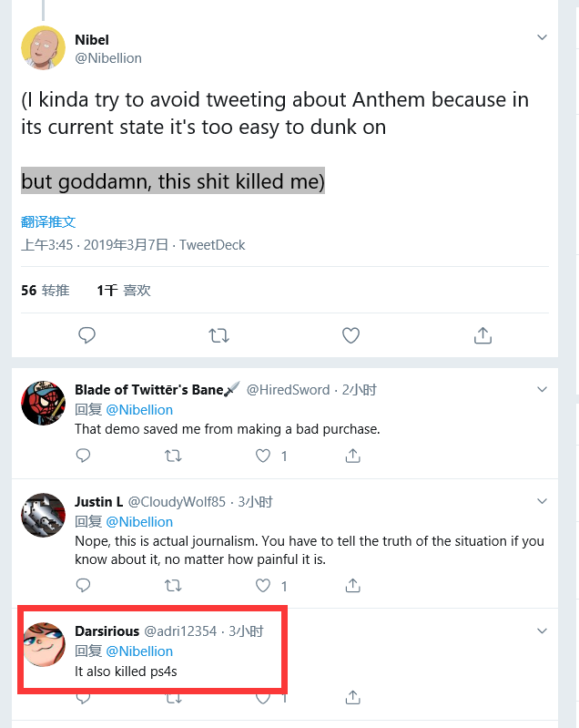Screen dimensions: 579x728
Task: Reply to Justin L's comment
Action: 83,585
